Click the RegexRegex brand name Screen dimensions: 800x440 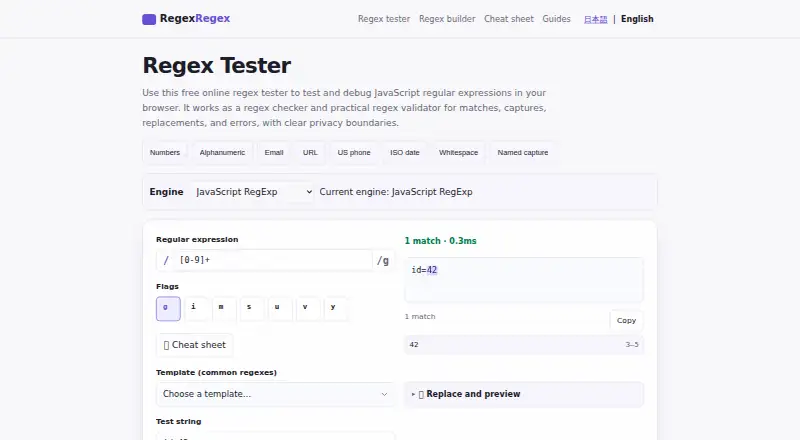click(x=195, y=18)
